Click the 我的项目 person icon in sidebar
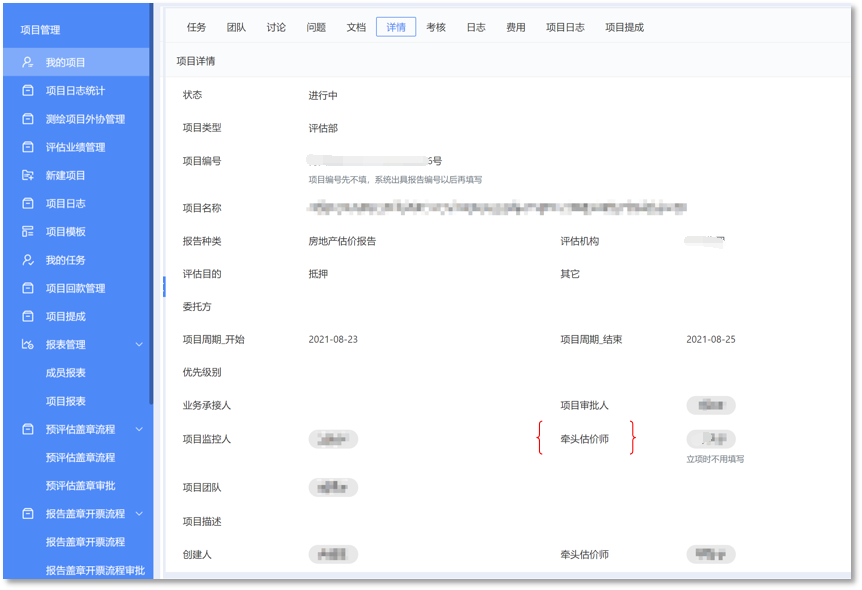The width and height of the screenshot is (862, 590). coord(28,62)
